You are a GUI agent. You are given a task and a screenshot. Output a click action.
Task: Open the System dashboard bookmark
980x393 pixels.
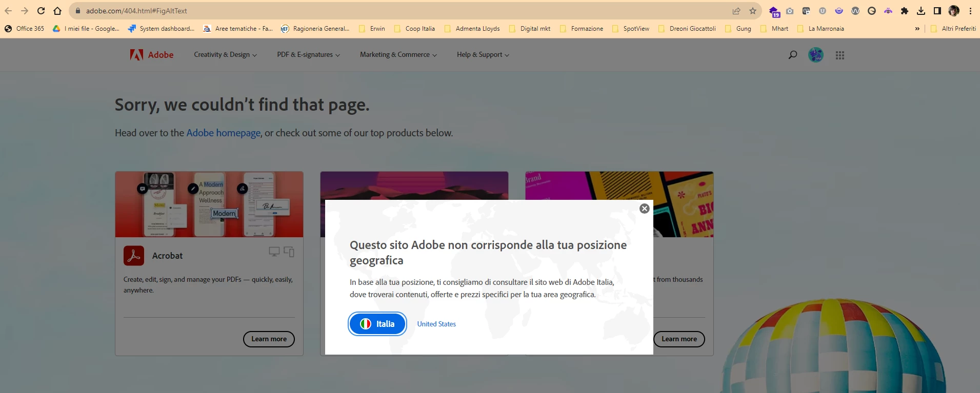coord(161,29)
